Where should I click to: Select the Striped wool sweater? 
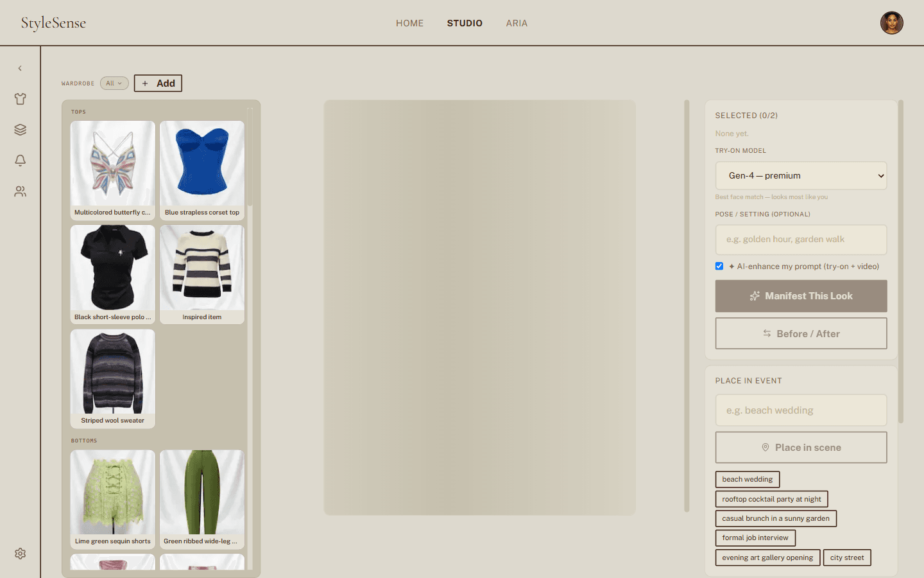pyautogui.click(x=113, y=379)
